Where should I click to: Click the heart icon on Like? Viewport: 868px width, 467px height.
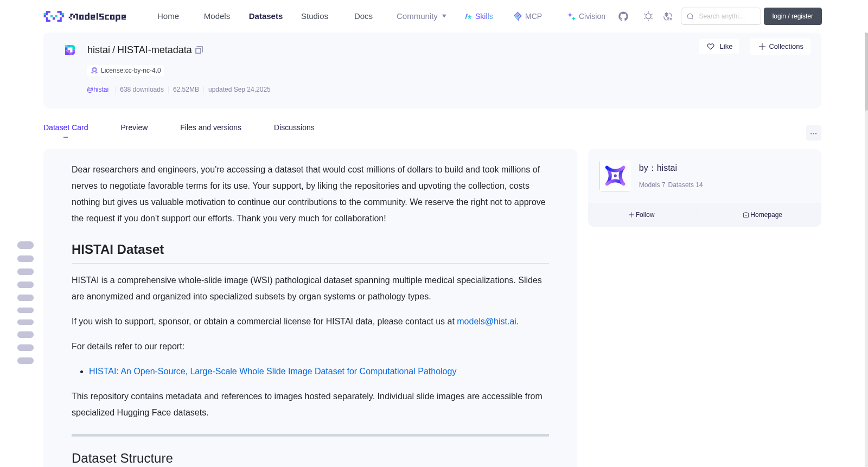[711, 47]
